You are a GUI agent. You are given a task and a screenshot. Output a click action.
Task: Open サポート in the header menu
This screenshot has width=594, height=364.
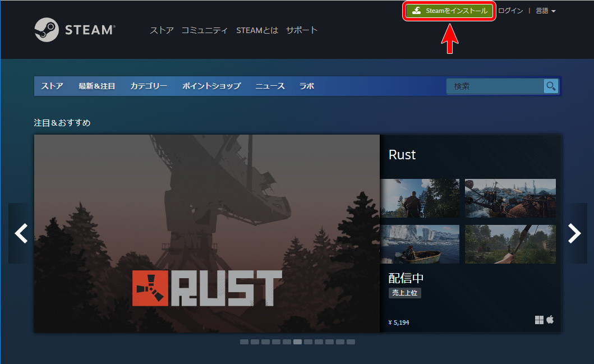point(302,30)
